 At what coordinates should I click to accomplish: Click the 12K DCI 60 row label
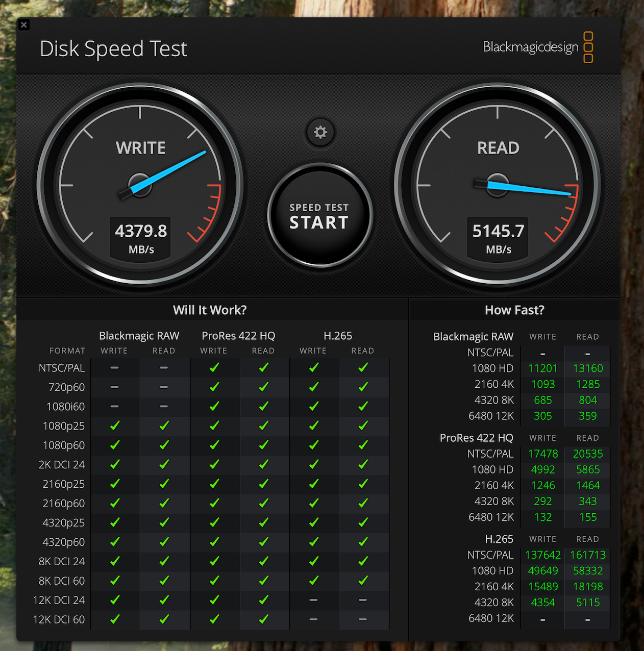coord(59,620)
